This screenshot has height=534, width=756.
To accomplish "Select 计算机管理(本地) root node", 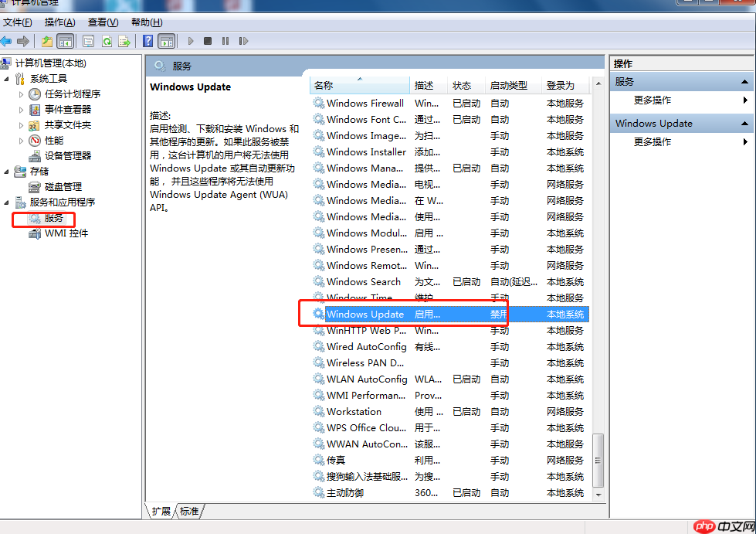I will (51, 63).
